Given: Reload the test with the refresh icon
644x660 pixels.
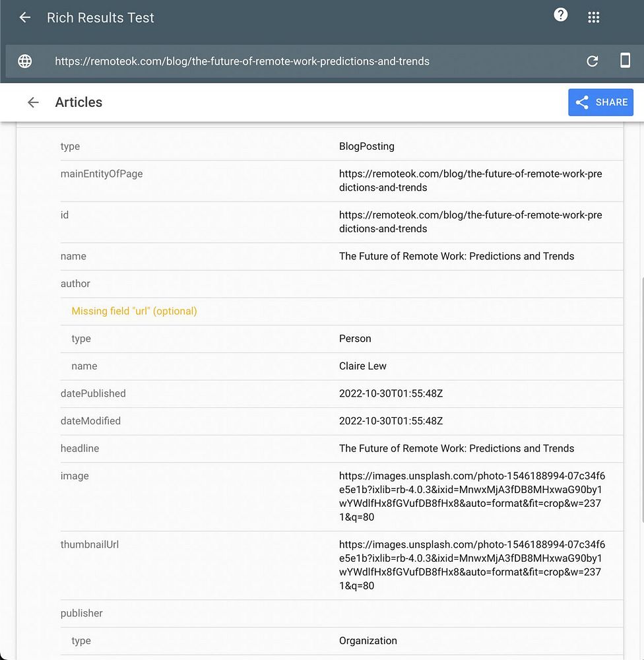Looking at the screenshot, I should click(x=593, y=61).
